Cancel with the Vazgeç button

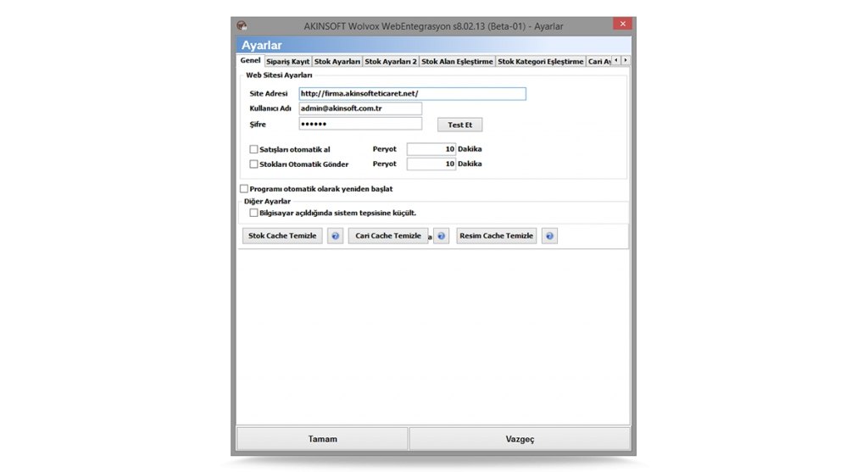(520, 439)
